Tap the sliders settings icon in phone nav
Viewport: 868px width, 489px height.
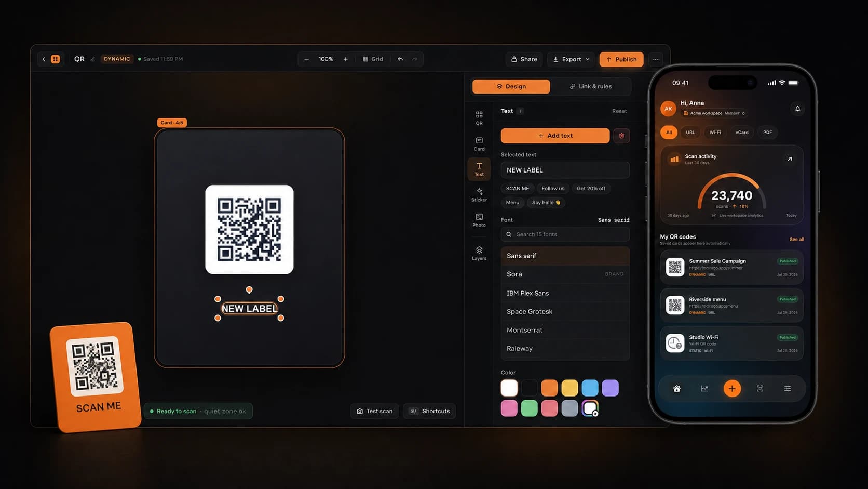[x=788, y=389]
